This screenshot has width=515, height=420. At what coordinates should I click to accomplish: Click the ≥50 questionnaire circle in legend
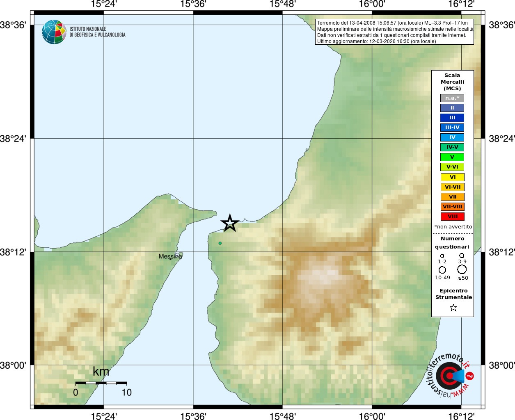pyautogui.click(x=462, y=269)
